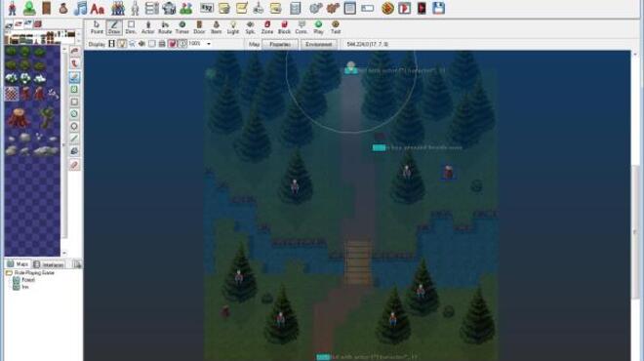Switch to the Maps tab
This screenshot has height=361, width=644.
[x=19, y=264]
